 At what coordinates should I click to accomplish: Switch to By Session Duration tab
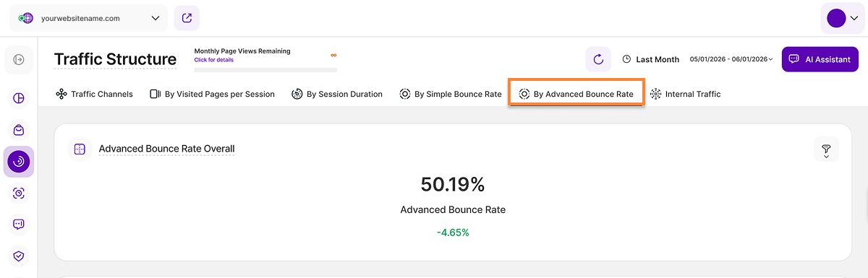click(337, 94)
